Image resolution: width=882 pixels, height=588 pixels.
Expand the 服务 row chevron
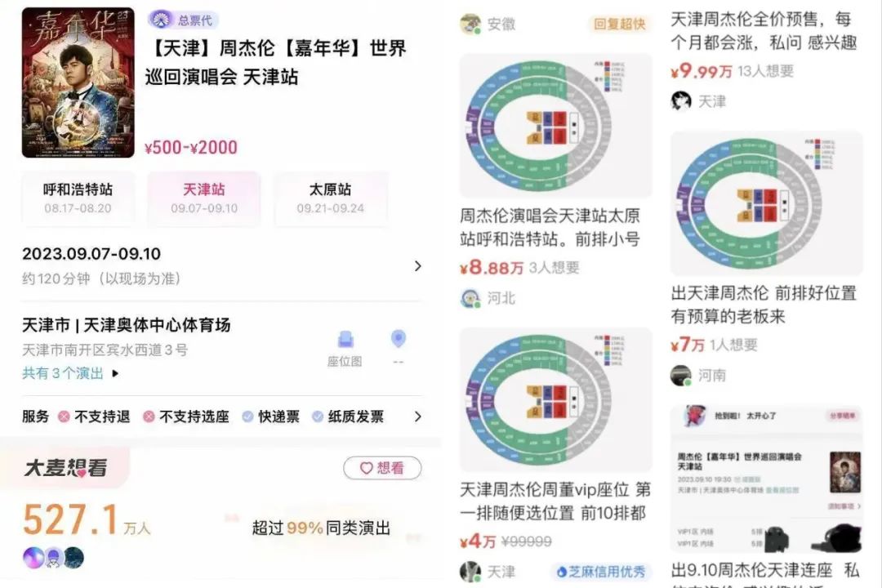point(417,416)
